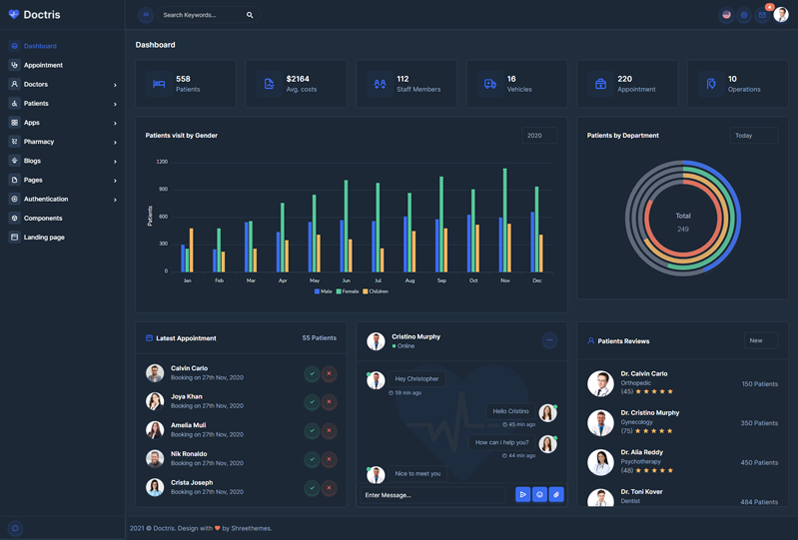The image size is (798, 540).
Task: Open the mail inbox icon with badge
Action: point(762,15)
